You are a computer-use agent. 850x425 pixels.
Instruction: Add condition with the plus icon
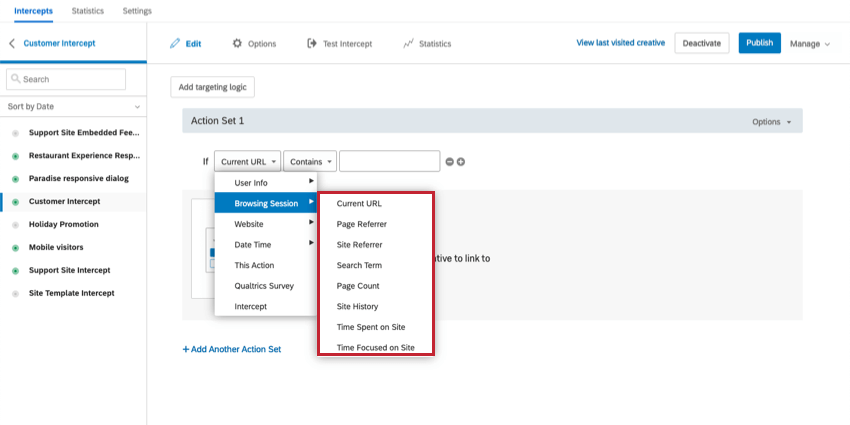pyautogui.click(x=461, y=162)
